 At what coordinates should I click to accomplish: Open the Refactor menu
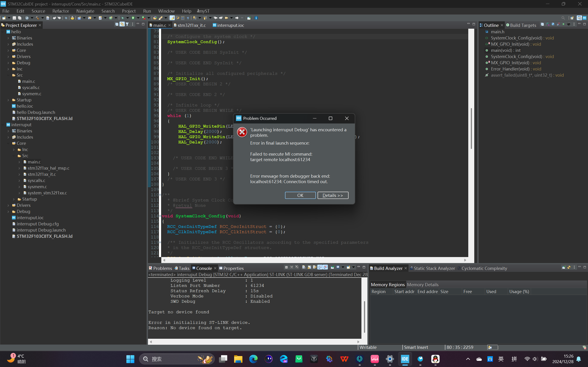tap(60, 11)
